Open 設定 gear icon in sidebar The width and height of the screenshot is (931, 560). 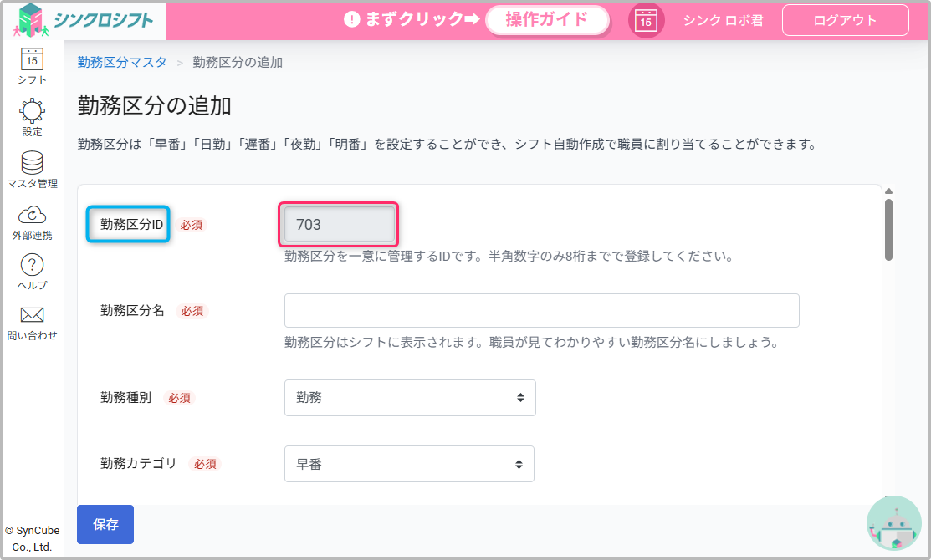click(x=32, y=110)
